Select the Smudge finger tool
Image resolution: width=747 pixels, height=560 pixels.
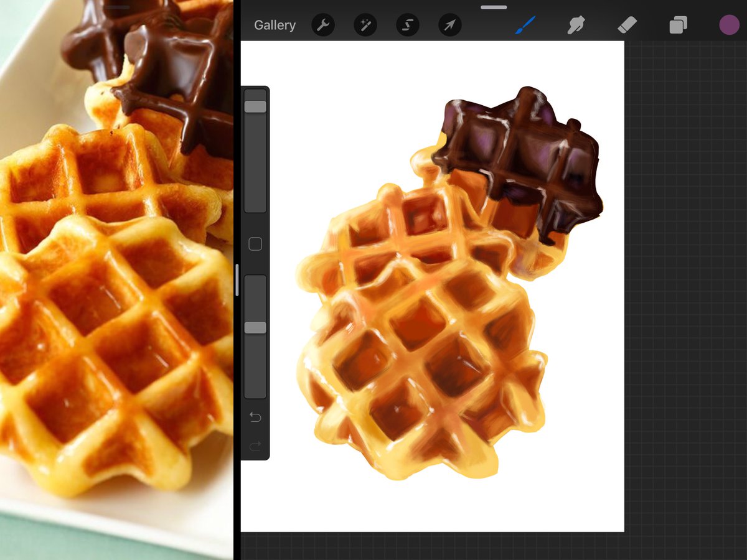click(576, 25)
